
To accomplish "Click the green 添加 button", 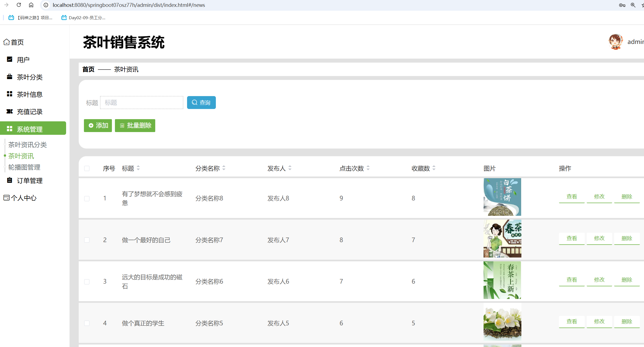I will coord(98,125).
